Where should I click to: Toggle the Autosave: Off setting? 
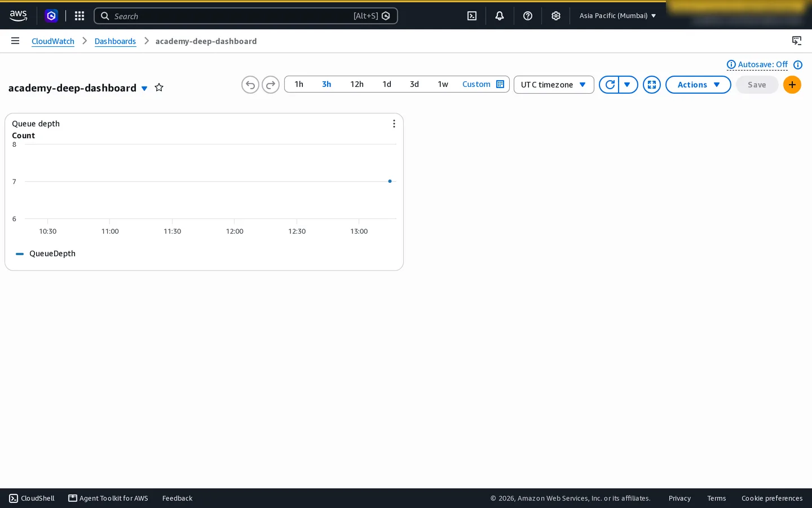click(x=757, y=64)
